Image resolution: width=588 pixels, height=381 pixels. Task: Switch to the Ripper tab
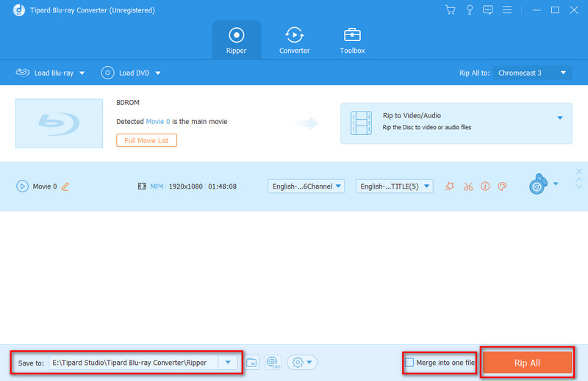pos(236,40)
